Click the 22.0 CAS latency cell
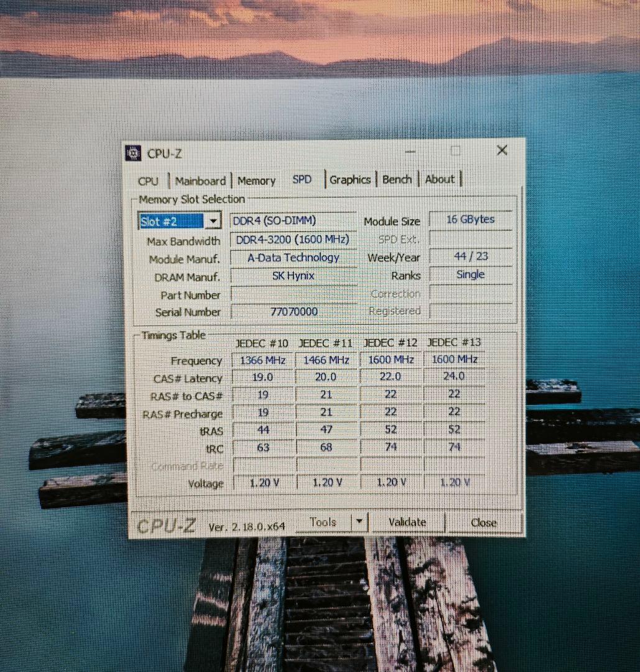Viewport: 640px width, 672px height. (390, 376)
